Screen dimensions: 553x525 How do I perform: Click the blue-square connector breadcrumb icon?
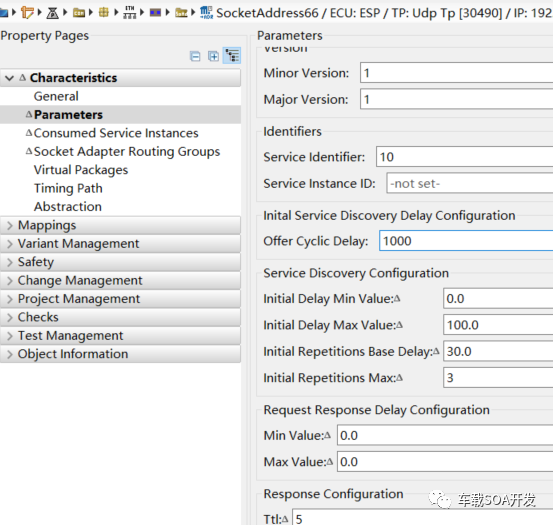coord(155,13)
